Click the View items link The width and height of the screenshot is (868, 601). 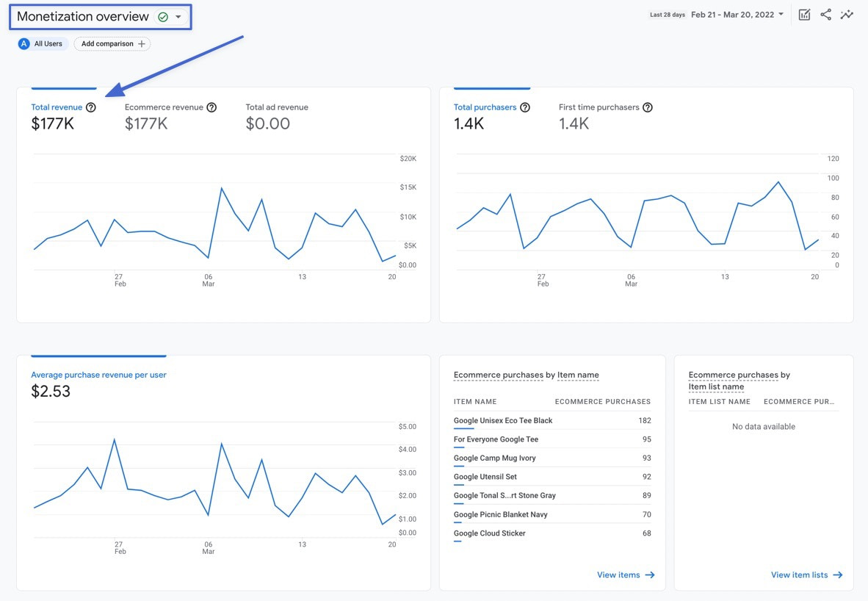pyautogui.click(x=624, y=575)
